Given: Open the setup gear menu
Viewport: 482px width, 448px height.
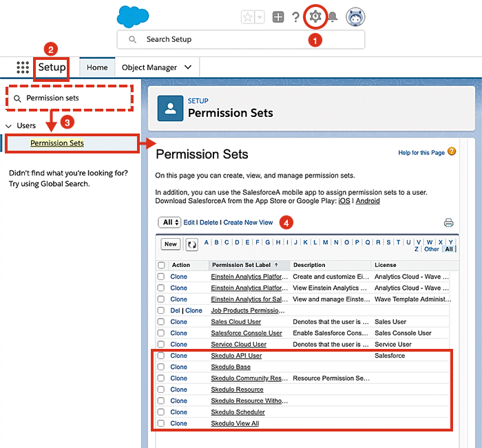Looking at the screenshot, I should 315,17.
